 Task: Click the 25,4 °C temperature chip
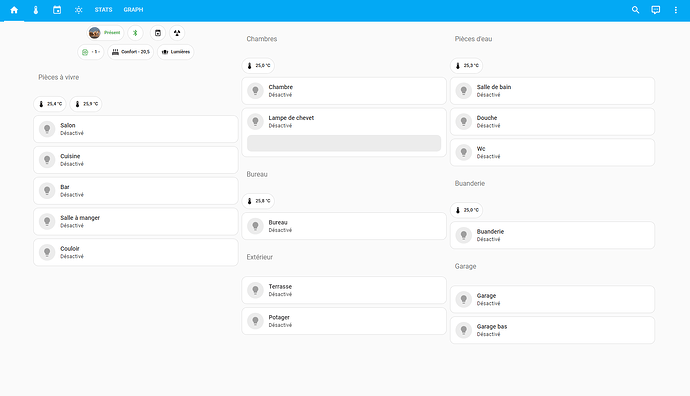point(50,104)
